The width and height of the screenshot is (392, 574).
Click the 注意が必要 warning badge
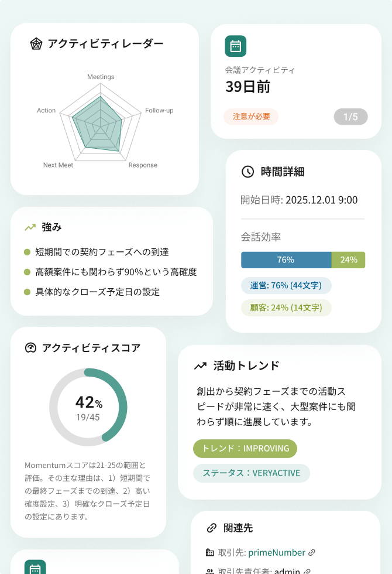pos(251,117)
